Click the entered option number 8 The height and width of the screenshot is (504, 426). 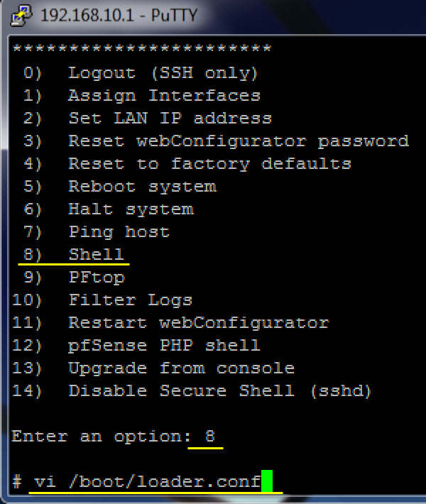tap(209, 436)
